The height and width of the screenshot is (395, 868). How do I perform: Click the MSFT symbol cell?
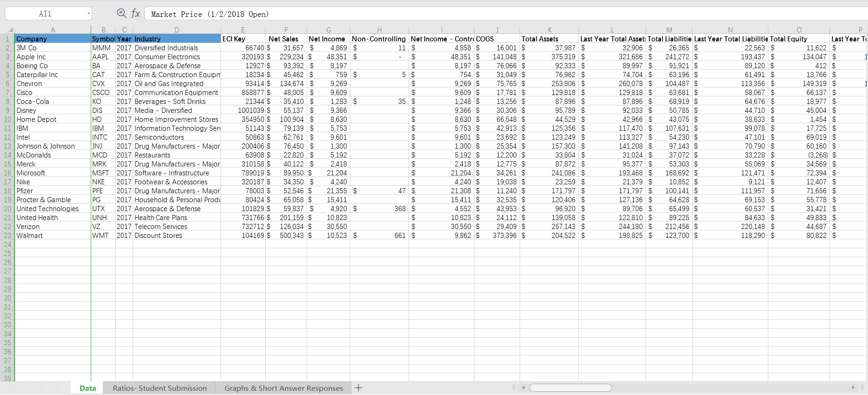(103, 173)
